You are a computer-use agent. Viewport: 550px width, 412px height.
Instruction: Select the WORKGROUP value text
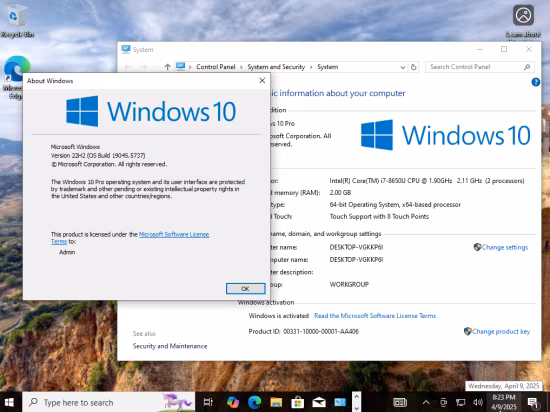[349, 284]
